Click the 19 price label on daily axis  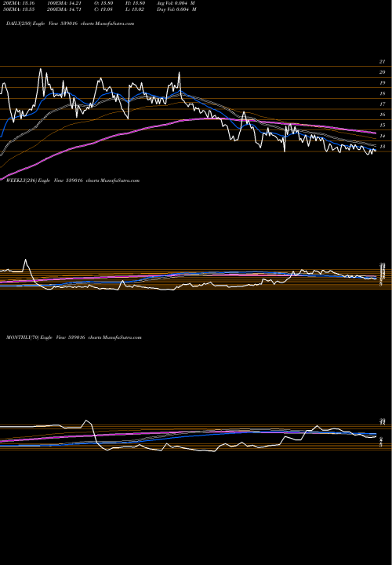point(382,83)
